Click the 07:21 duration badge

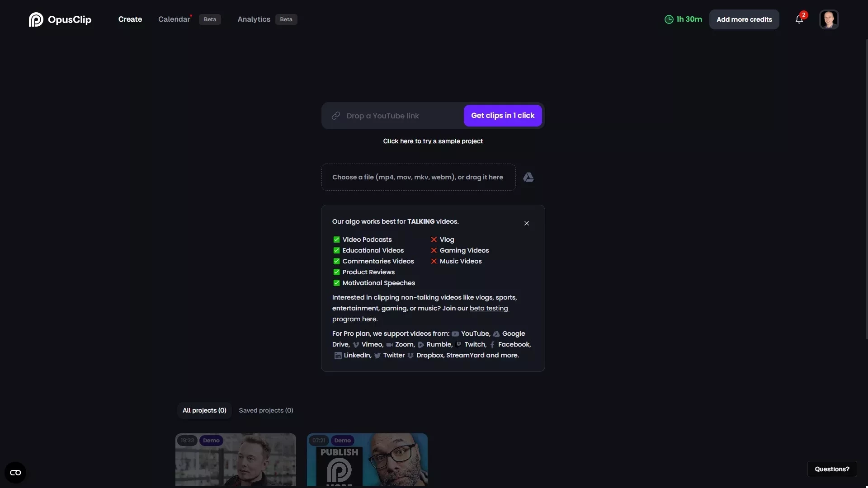319,441
